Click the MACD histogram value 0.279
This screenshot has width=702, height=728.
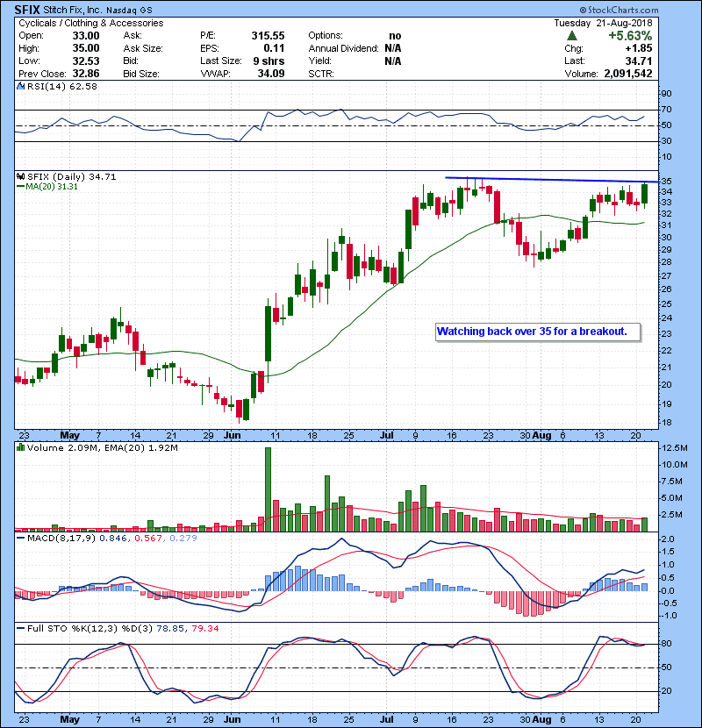[183, 539]
